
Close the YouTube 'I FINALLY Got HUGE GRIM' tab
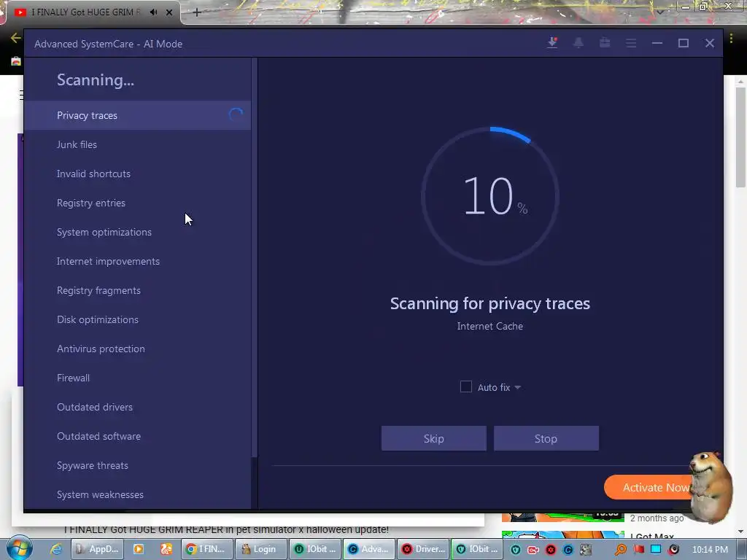(169, 12)
